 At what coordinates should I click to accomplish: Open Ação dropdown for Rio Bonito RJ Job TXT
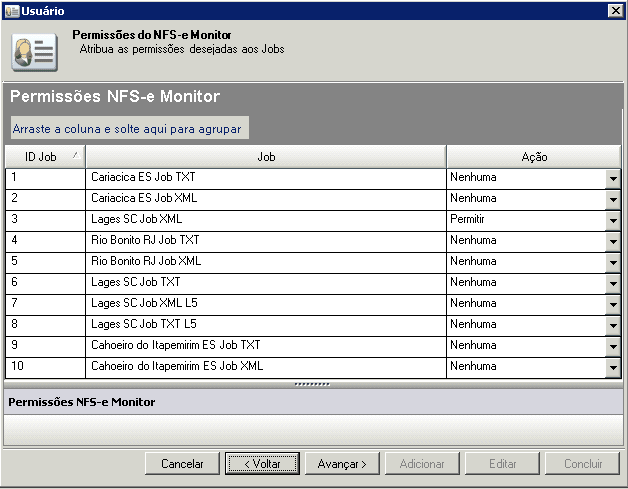(x=613, y=241)
